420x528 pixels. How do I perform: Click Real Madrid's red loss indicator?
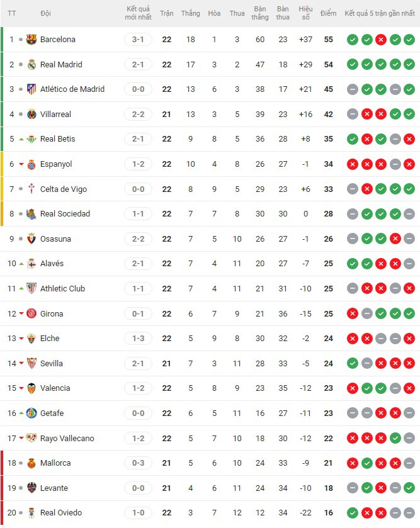tap(381, 64)
